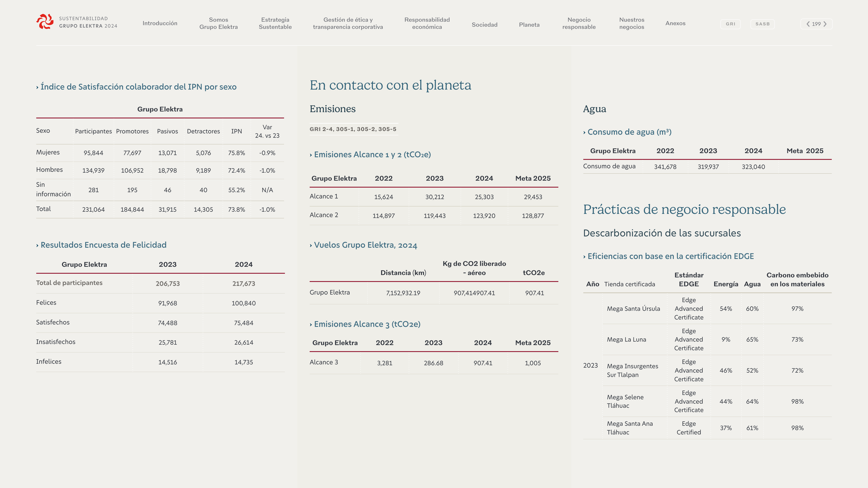868x488 pixels.
Task: Click Total participantes value 231,064
Action: coord(93,210)
